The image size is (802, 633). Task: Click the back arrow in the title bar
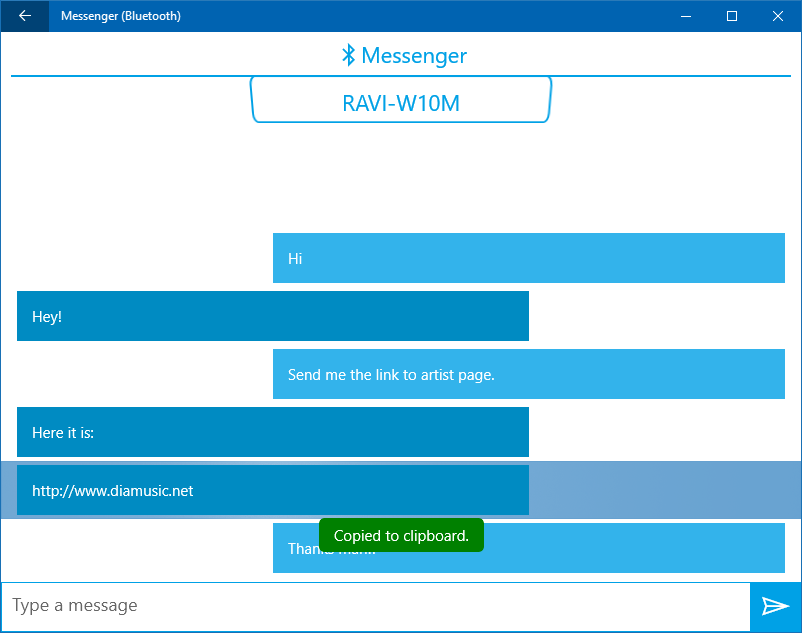click(x=24, y=16)
